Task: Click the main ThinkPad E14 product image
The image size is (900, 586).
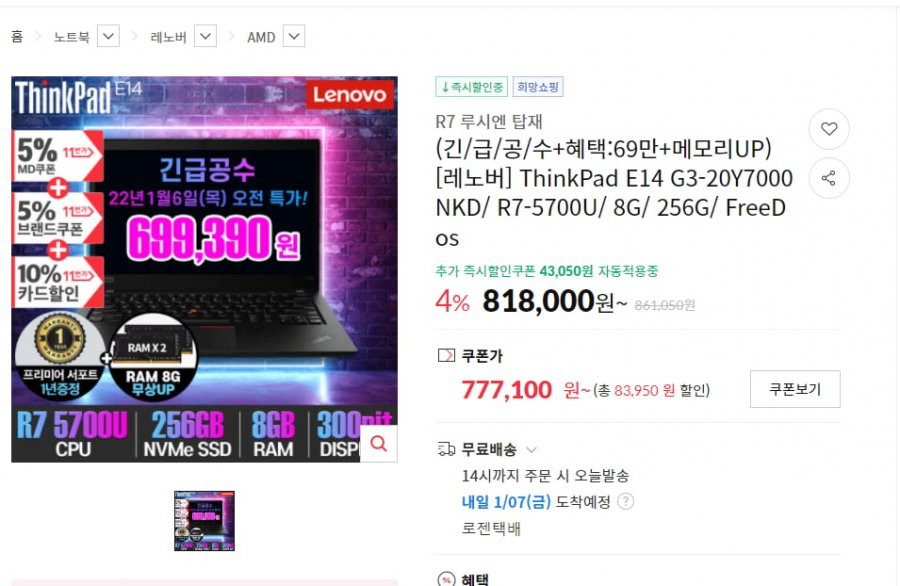Action: (204, 269)
